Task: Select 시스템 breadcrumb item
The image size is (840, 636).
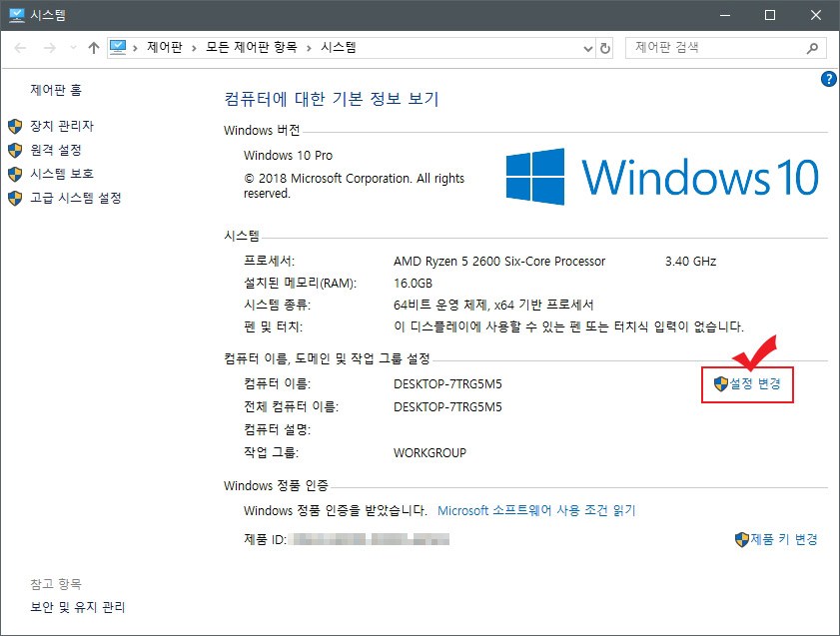Action: (x=338, y=48)
